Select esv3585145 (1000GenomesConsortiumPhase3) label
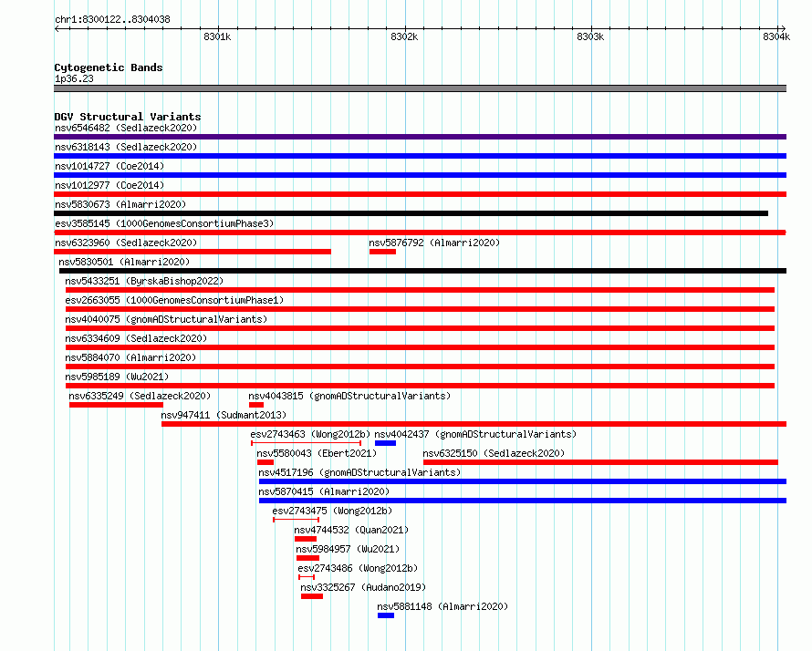Viewport: 812px width, 651px height. (164, 223)
